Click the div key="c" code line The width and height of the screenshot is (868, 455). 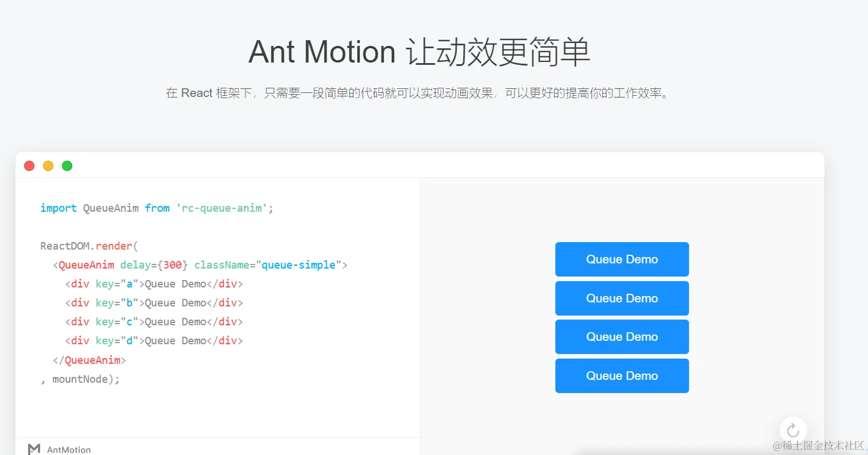point(154,322)
